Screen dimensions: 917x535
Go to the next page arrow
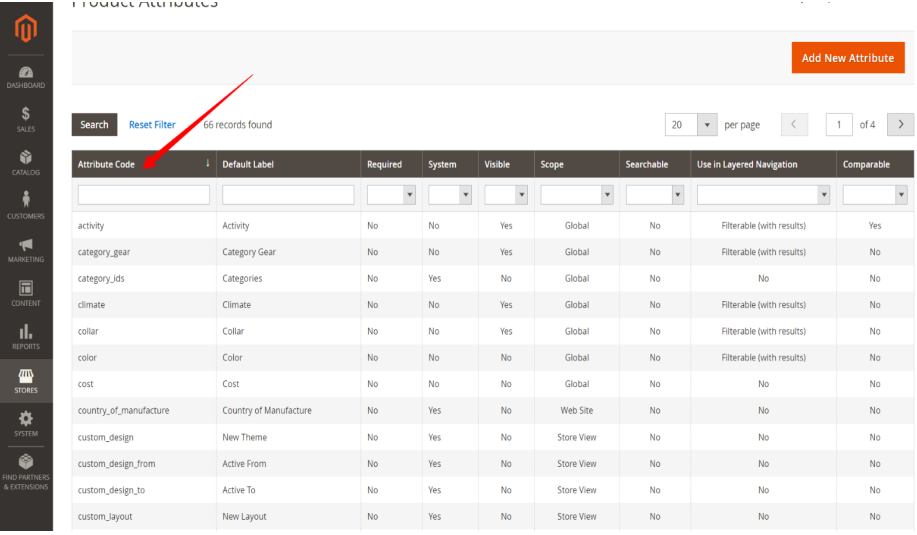[900, 125]
